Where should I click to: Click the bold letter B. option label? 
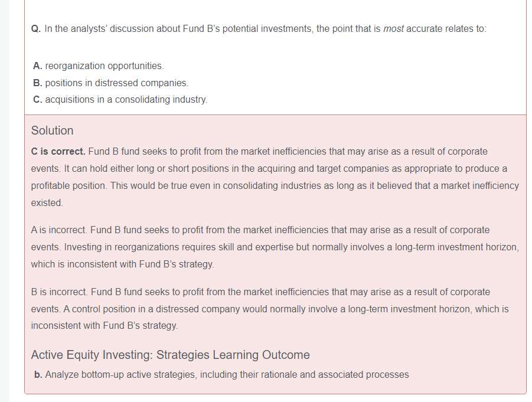38,83
